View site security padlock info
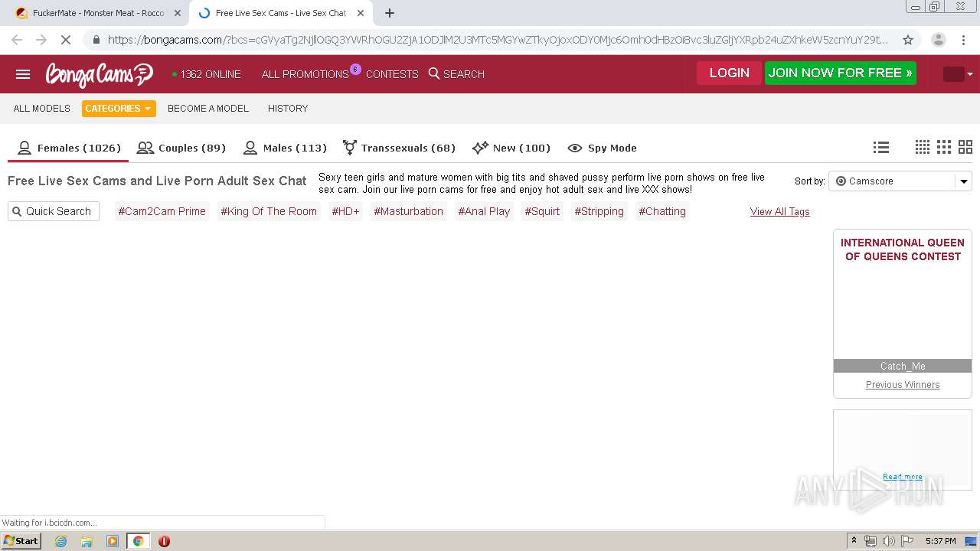Screen dimensions: 980x551 pyautogui.click(x=96, y=40)
